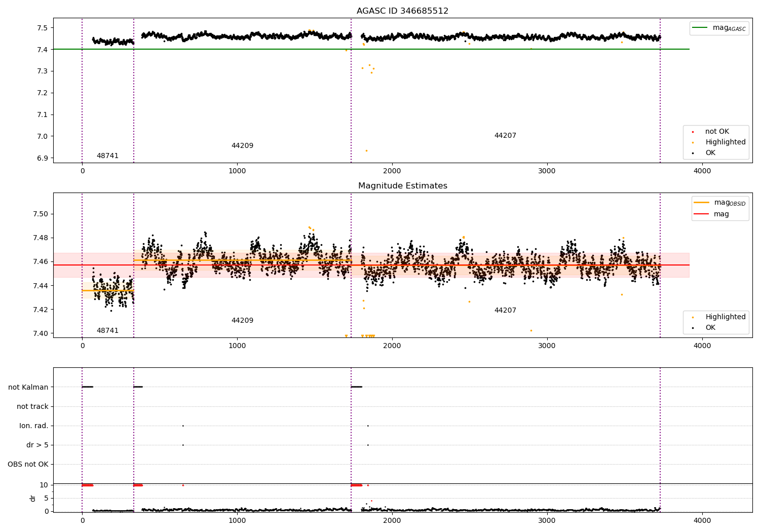Click obsid label 48741 in AGASC plot

pyautogui.click(x=107, y=156)
